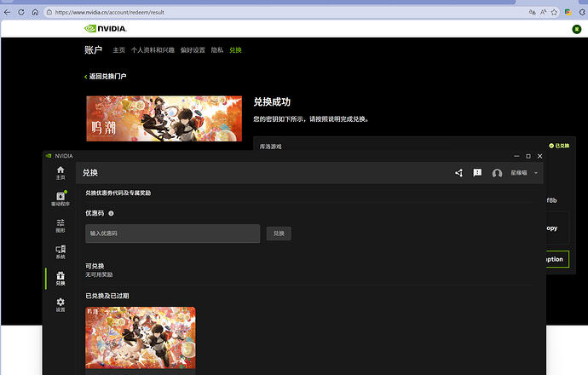Click the URL address bar
The width and height of the screenshot is (588, 375).
[x=285, y=13]
